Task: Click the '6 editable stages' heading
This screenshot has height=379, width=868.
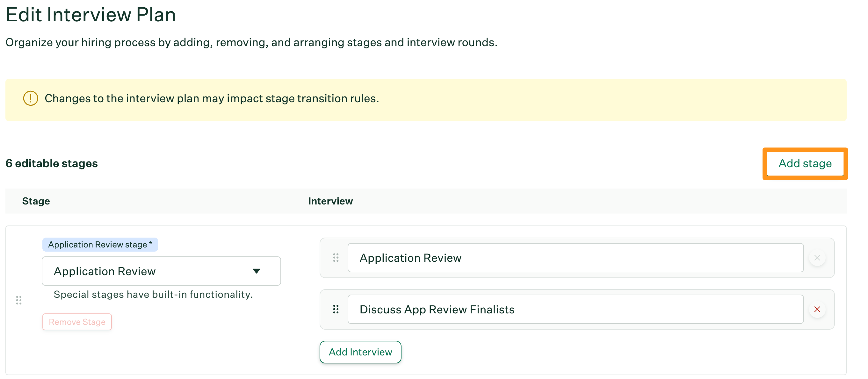Action: pos(52,163)
